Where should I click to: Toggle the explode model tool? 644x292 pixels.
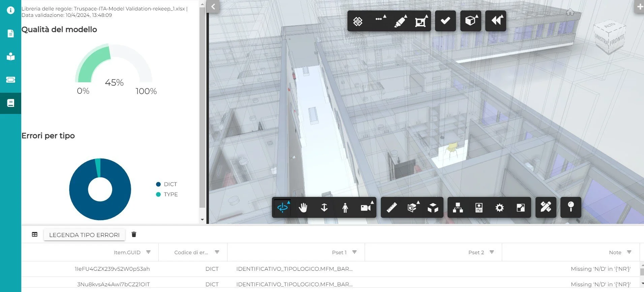click(x=433, y=208)
